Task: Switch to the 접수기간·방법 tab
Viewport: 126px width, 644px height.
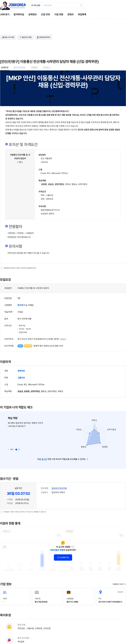Action: tap(19, 67)
